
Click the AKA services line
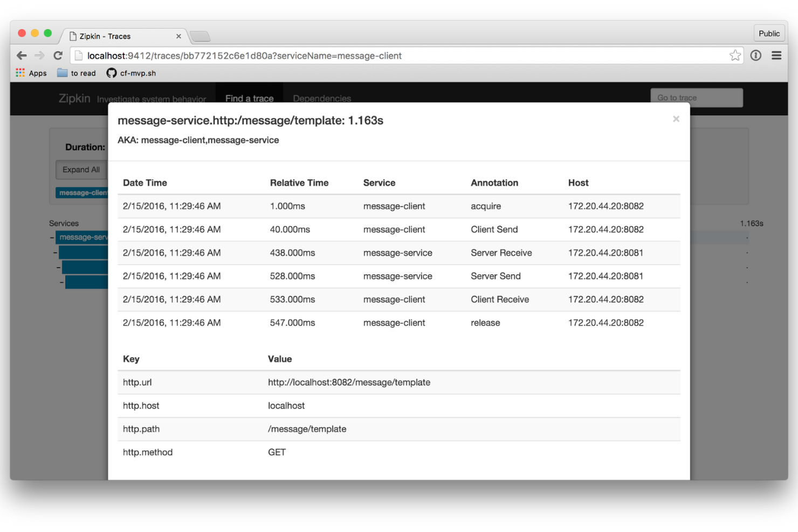pyautogui.click(x=198, y=140)
